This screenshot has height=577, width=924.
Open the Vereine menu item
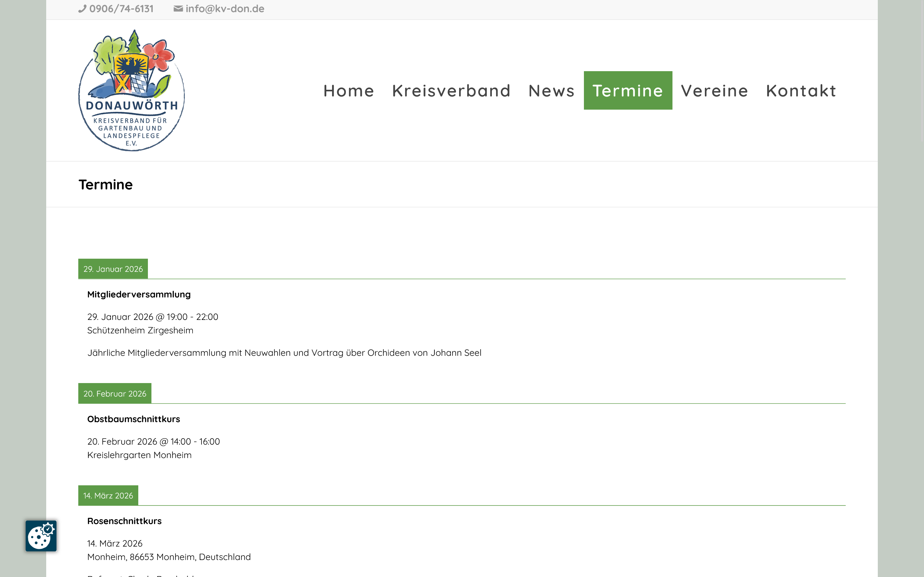714,91
